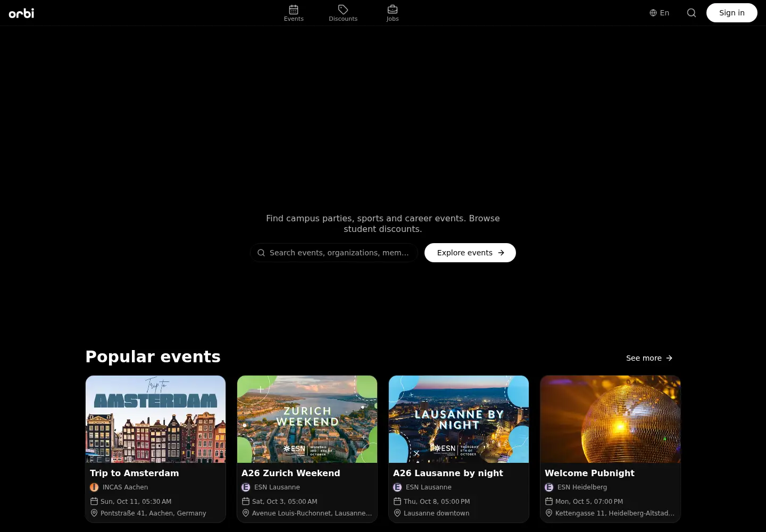Open the Welcome Pubnight disco ball image
Image resolution: width=766 pixels, height=532 pixels.
pos(610,419)
